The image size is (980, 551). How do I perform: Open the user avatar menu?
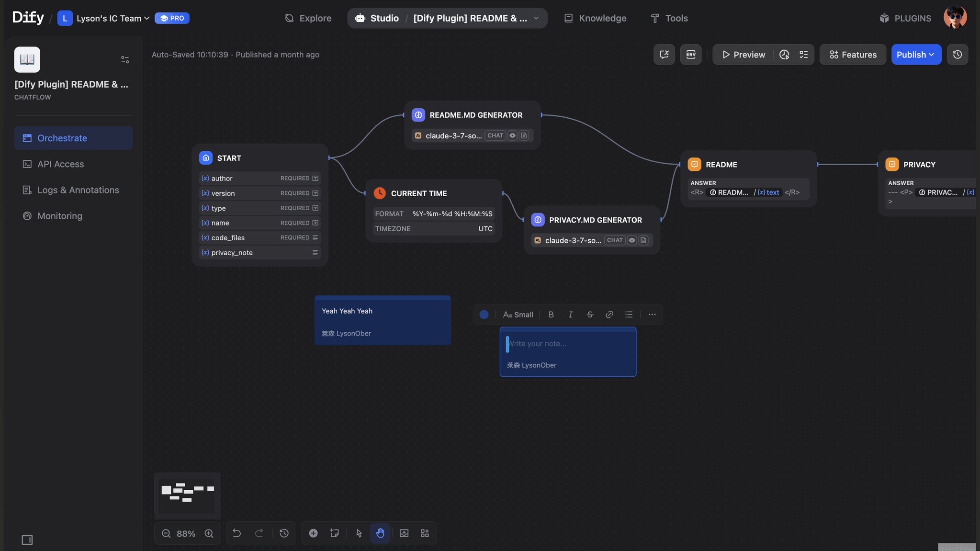(x=955, y=18)
